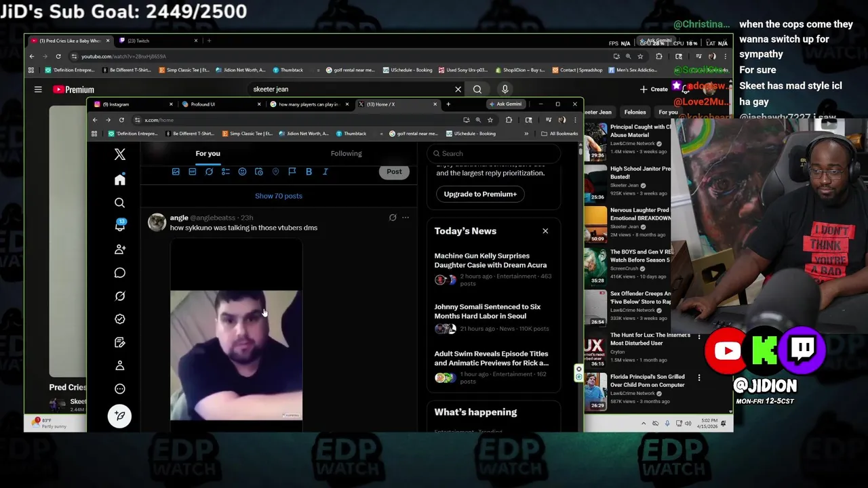The height and width of the screenshot is (488, 868).
Task: Bookmark x.com page with star icon
Action: tap(490, 120)
